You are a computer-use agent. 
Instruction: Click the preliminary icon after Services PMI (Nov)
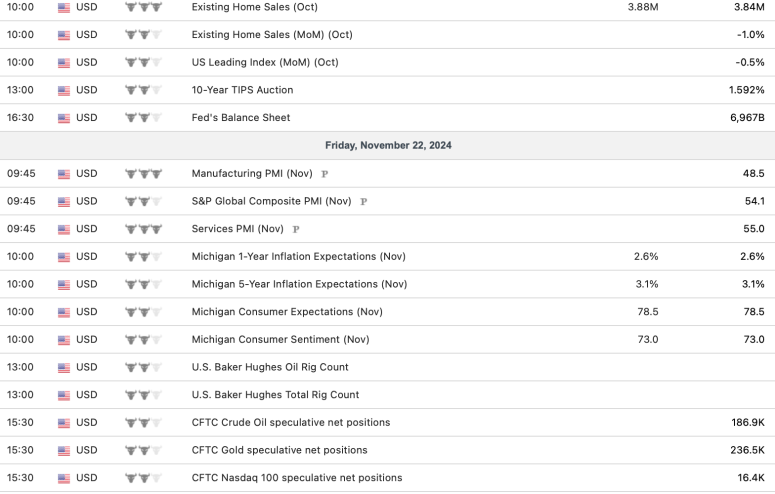point(296,229)
